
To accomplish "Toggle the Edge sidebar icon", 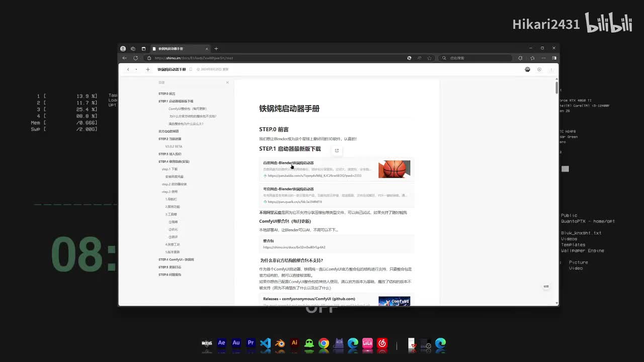I will (x=554, y=58).
